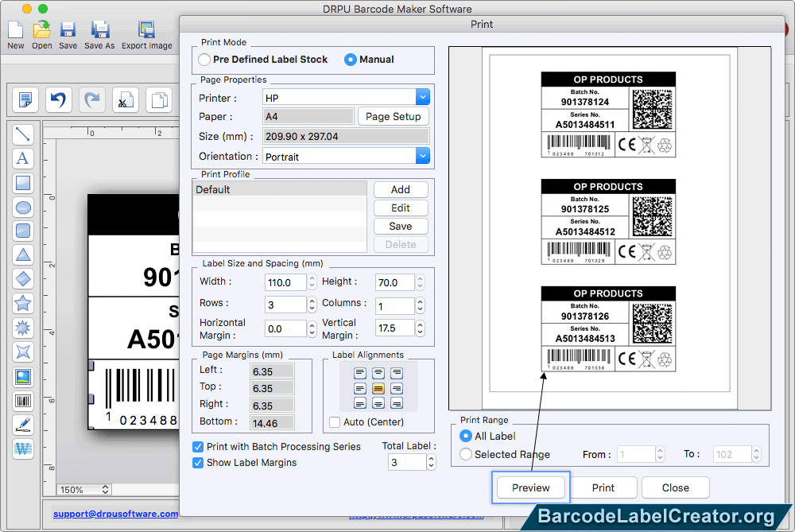Open the Orientation dropdown
795x532 pixels.
[422, 156]
